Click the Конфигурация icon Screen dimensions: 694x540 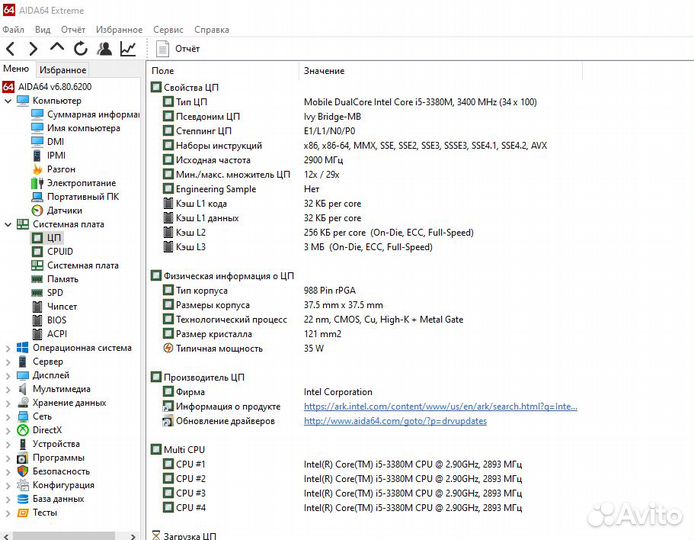pyautogui.click(x=23, y=485)
